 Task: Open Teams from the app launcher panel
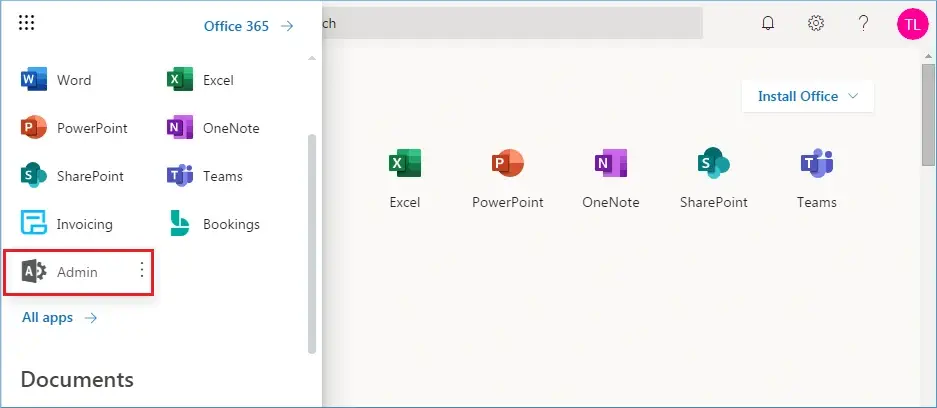(205, 176)
